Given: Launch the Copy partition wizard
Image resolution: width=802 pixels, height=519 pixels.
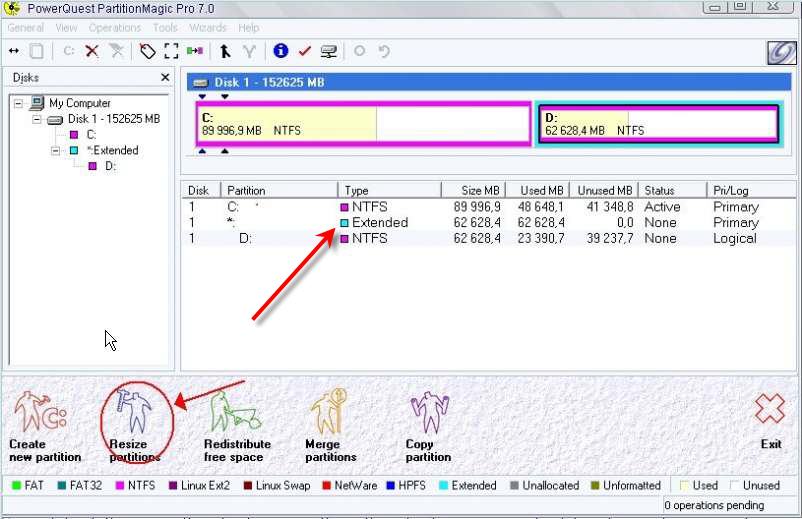Looking at the screenshot, I should pyautogui.click(x=429, y=426).
